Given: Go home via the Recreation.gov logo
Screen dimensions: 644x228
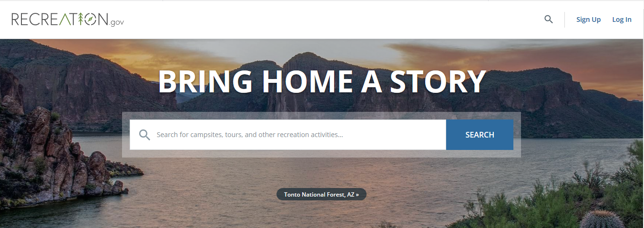Looking at the screenshot, I should tap(68, 19).
